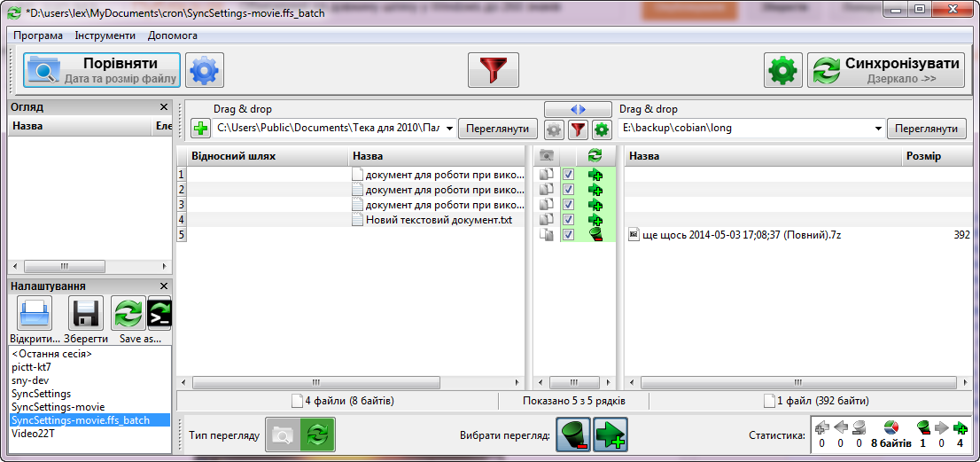980x462 pixels.
Task: Toggle checkbox in row 5 for 7z file
Action: (x=568, y=234)
